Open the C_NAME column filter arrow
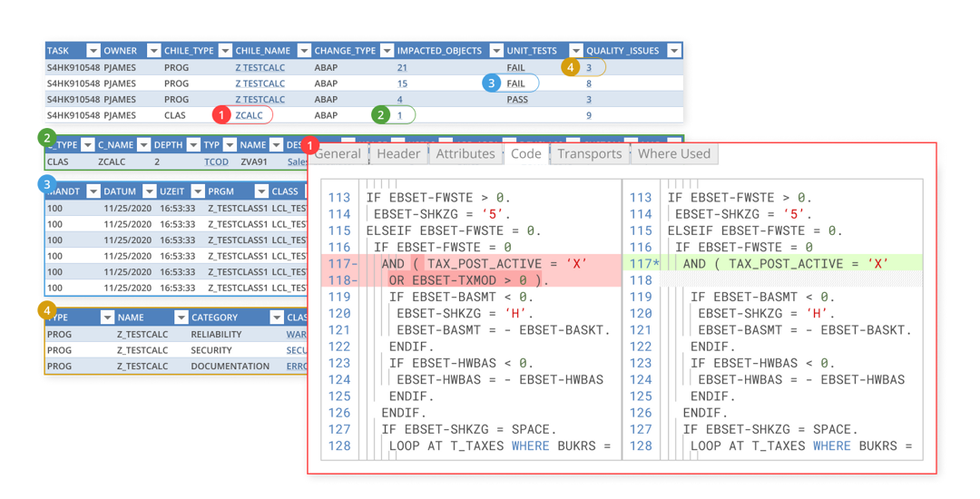This screenshot has height=499, width=980. click(x=143, y=145)
